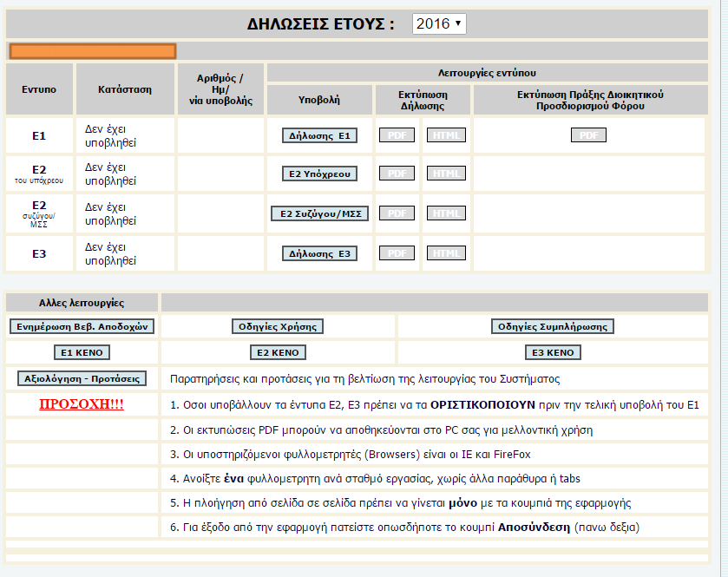Click Ενημέρωση Βεβ. Αποδοχών button

(82, 327)
